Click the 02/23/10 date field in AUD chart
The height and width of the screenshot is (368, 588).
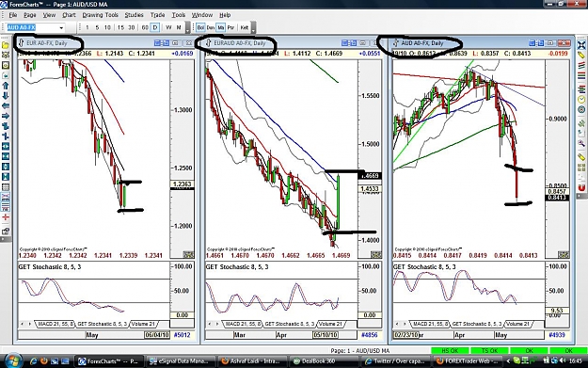click(406, 335)
